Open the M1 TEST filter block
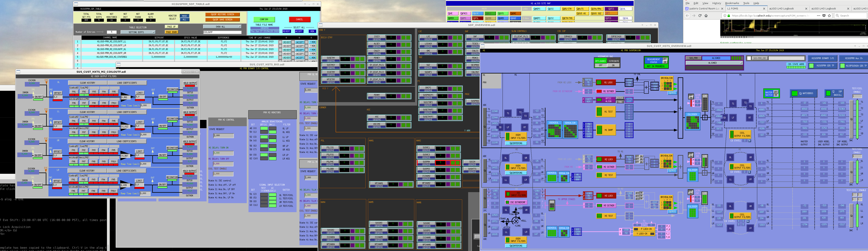This screenshot has width=868, height=251. point(606,112)
